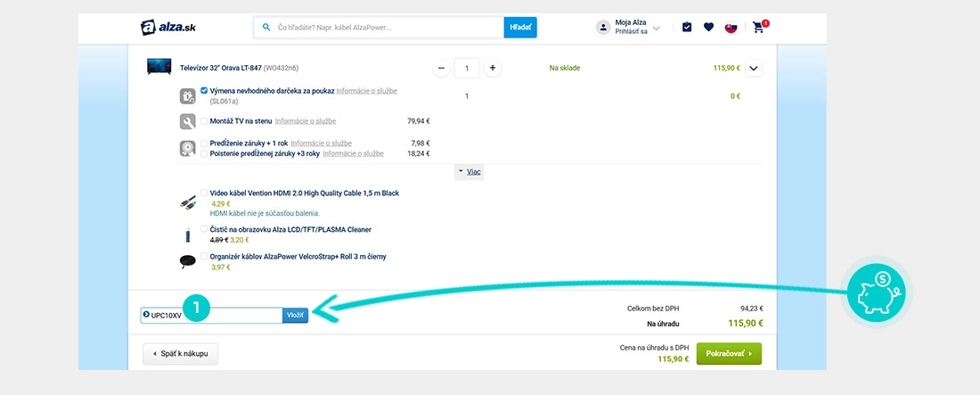The width and height of the screenshot is (980, 395).
Task: Click the Orava TV product thumbnail
Action: click(x=159, y=68)
